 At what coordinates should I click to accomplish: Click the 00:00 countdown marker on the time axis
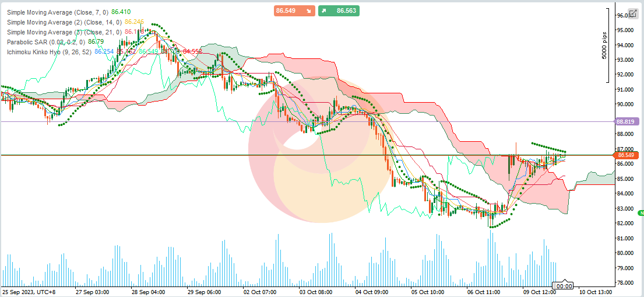pyautogui.click(x=562, y=286)
